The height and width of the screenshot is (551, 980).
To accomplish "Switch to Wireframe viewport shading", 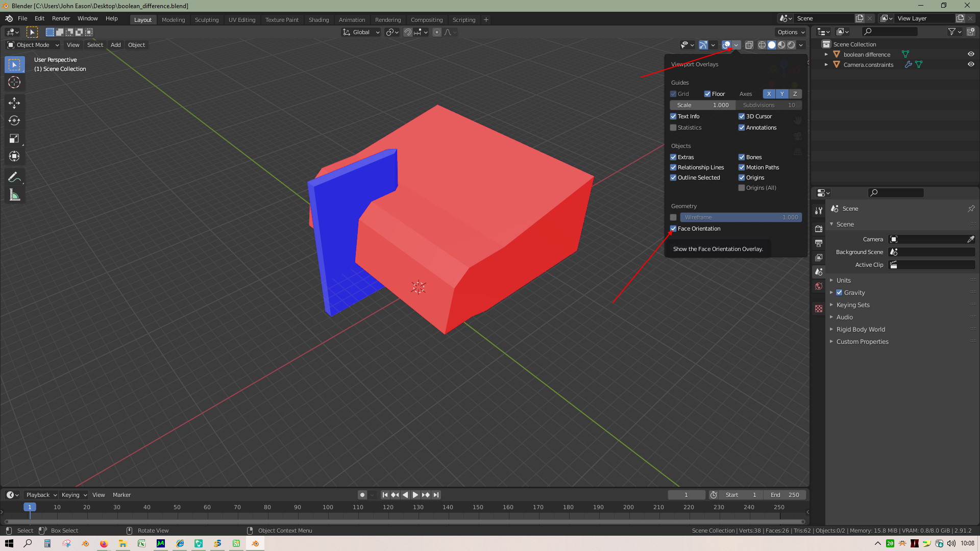I will pos(762,45).
